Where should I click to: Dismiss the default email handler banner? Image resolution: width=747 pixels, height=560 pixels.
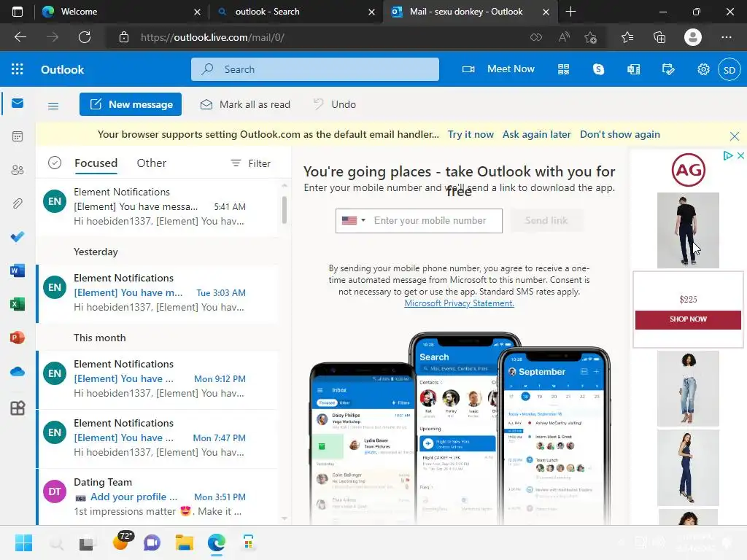click(x=734, y=136)
